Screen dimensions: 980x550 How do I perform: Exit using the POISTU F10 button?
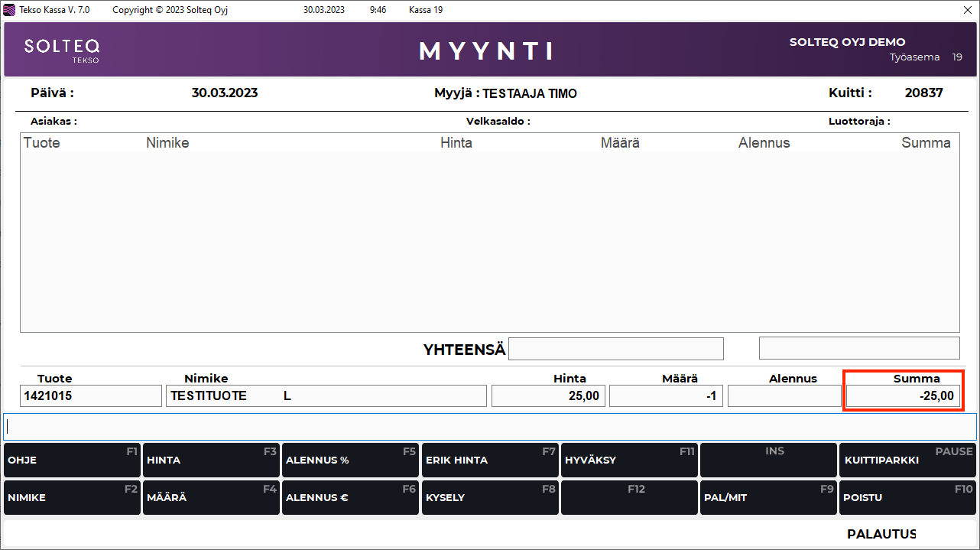pyautogui.click(x=907, y=498)
